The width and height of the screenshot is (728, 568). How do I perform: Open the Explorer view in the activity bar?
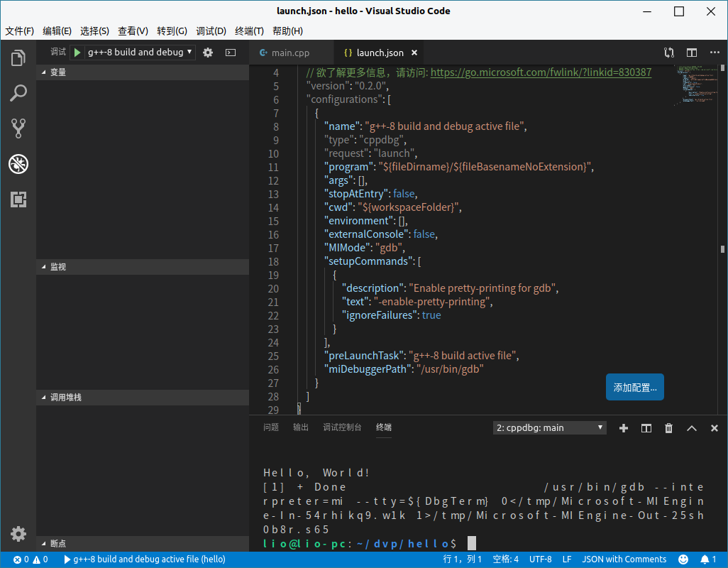(18, 58)
